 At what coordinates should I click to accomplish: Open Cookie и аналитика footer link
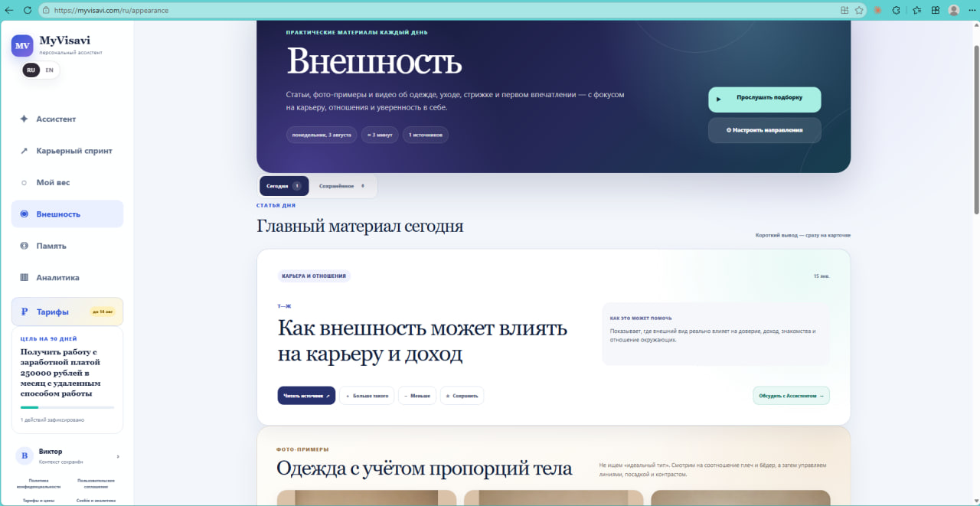(x=96, y=500)
